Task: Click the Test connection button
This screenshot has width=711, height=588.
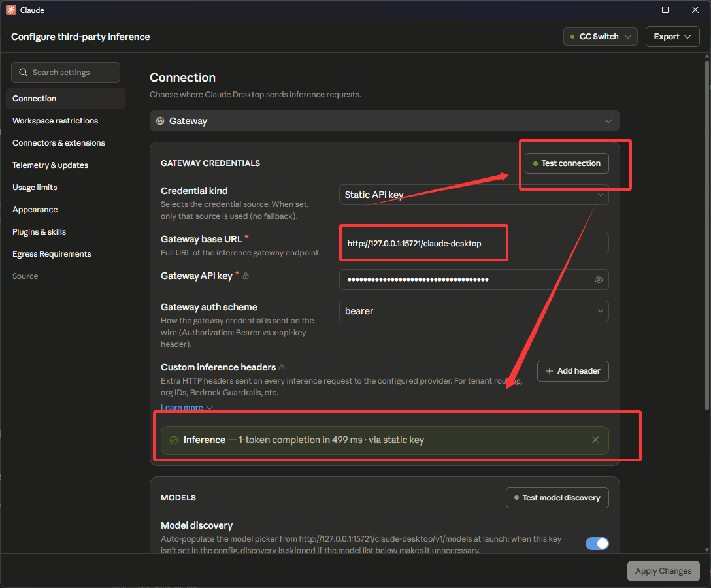Action: tap(567, 163)
